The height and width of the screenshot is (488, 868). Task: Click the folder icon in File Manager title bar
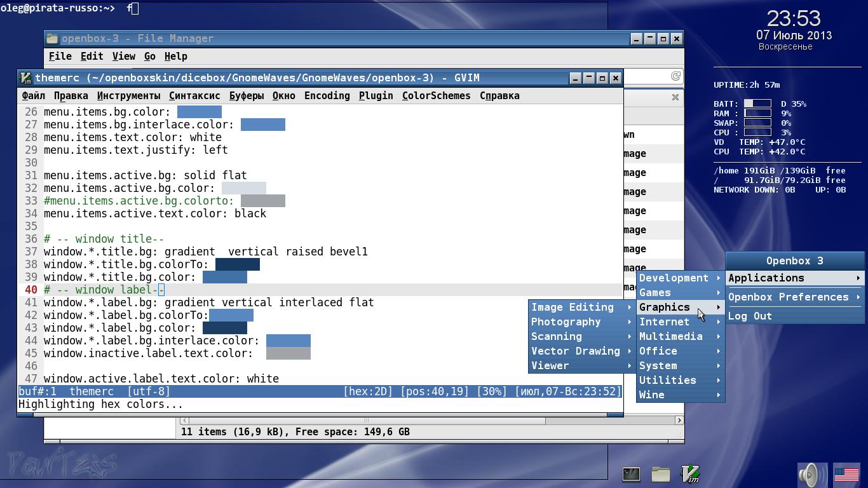[x=52, y=39]
